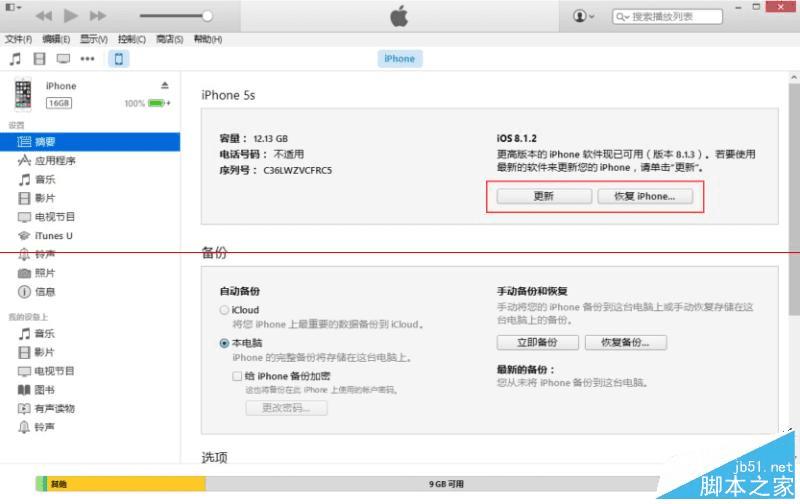Open the Movies library icon
This screenshot has height=504, width=800.
(x=39, y=59)
